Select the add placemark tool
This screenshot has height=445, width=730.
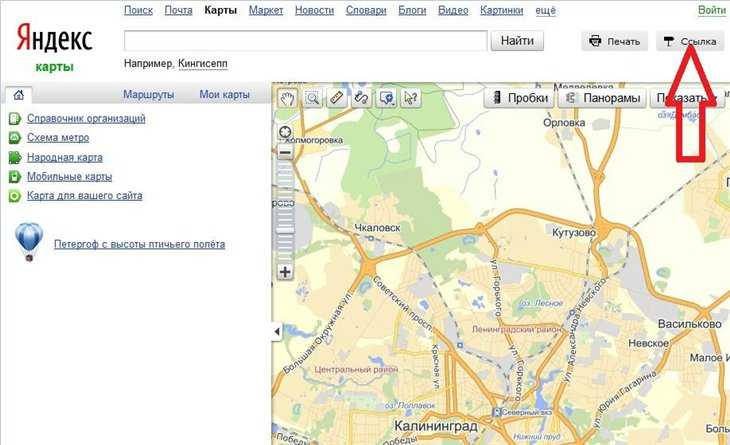[x=386, y=98]
